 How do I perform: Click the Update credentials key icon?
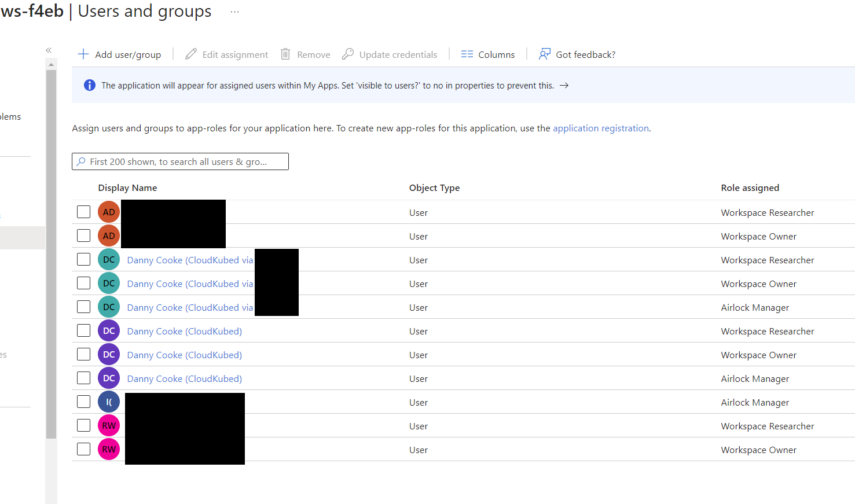(348, 54)
